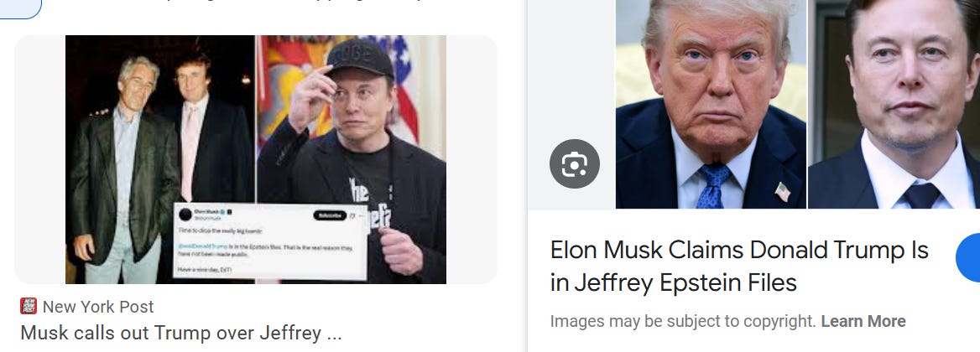Open the "Musk calls out Trump over Jeffrey" result
980x352 pixels.
tap(181, 333)
